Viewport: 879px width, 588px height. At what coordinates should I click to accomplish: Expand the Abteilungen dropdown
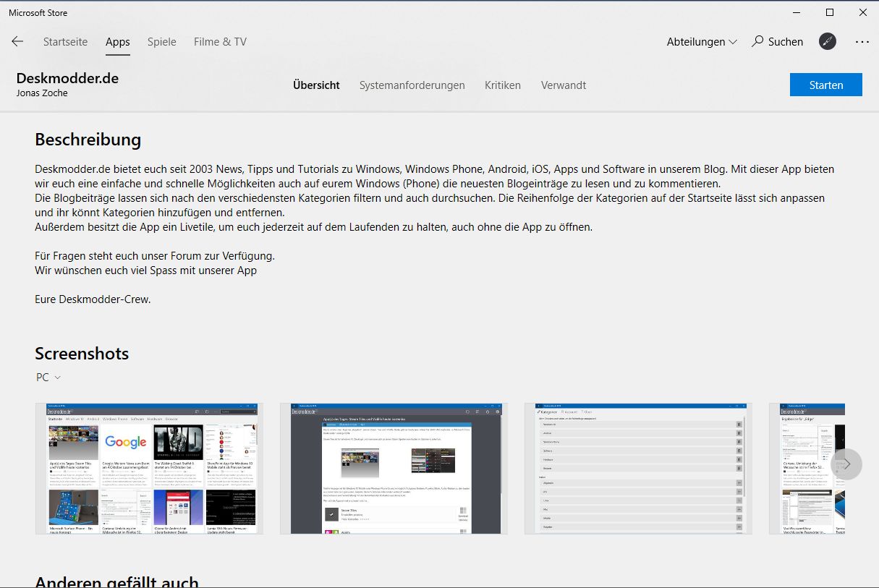702,42
